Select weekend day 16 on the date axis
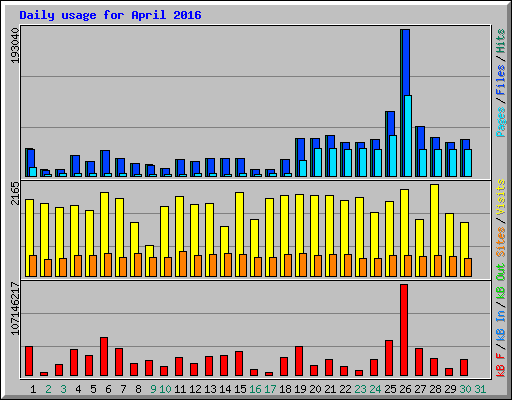The width and height of the screenshot is (512, 400). tap(255, 389)
